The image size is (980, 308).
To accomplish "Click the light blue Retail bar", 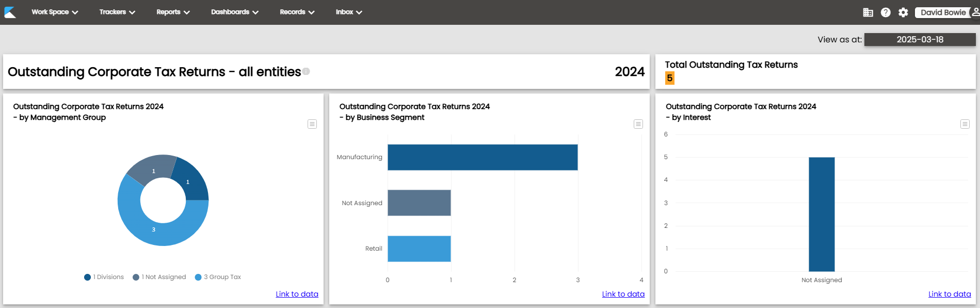I will (x=419, y=249).
